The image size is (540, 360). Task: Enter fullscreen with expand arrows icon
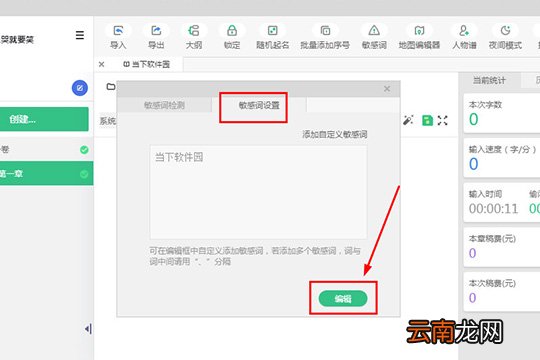(x=443, y=120)
